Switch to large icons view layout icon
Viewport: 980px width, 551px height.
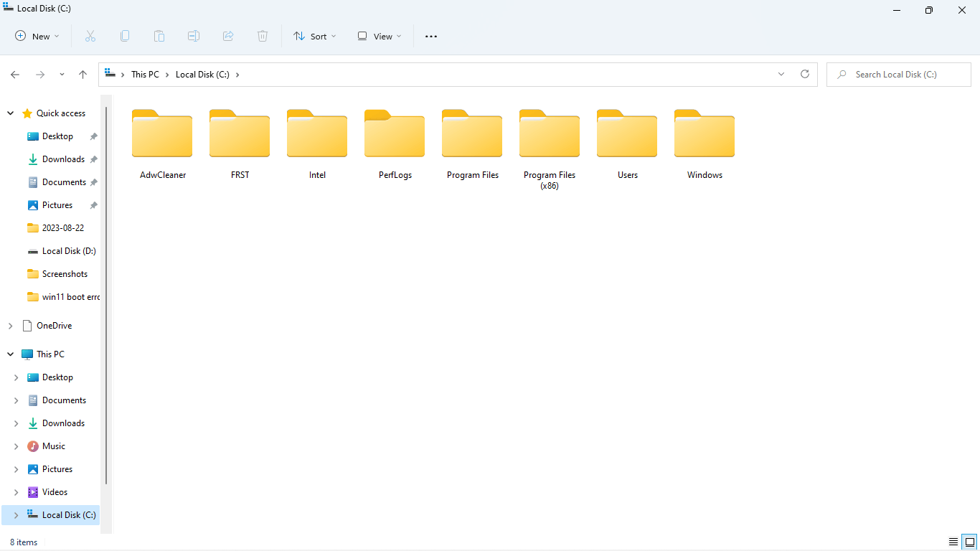click(970, 542)
